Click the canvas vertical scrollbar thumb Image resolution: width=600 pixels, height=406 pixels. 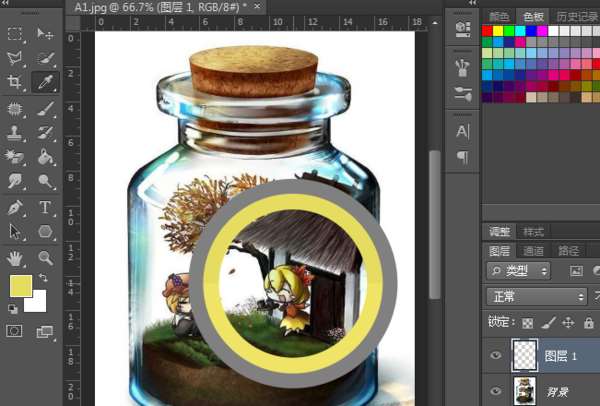point(434,225)
